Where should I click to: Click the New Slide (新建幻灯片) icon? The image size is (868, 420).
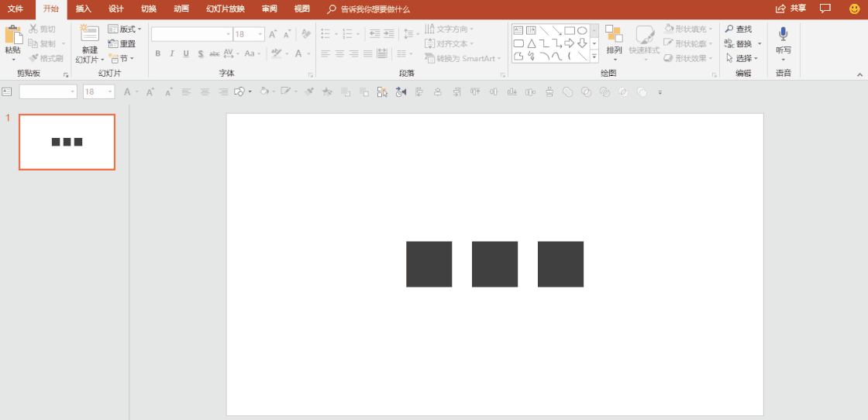point(89,33)
